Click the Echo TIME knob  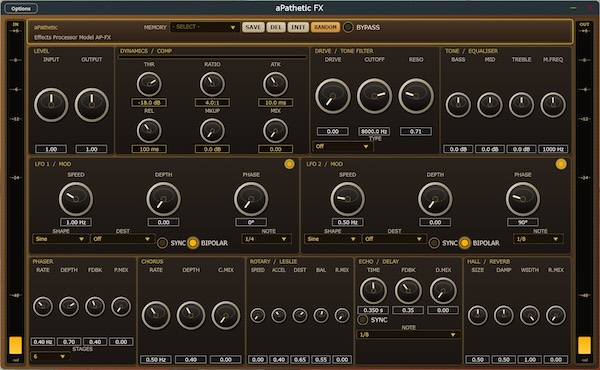tap(373, 290)
